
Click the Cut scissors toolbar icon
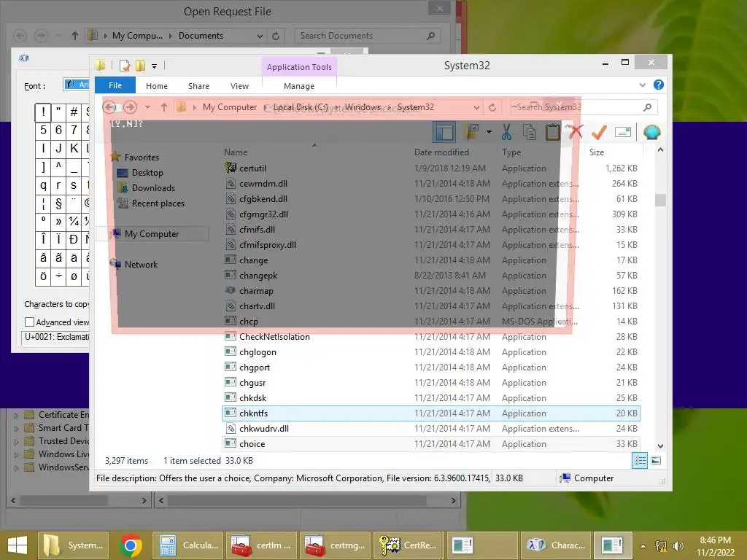[506, 132]
